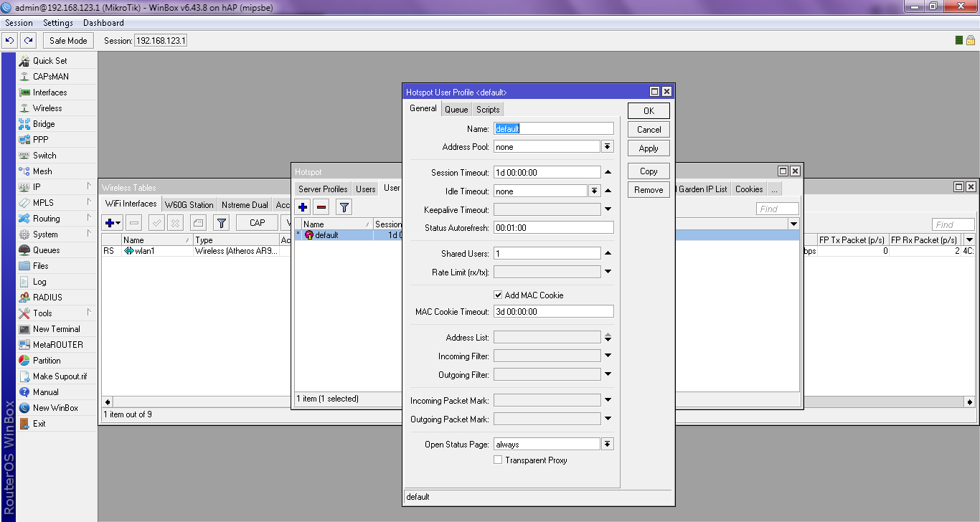Expand the Outgoing Filter field
Screen dimensions: 980x522
pos(608,374)
